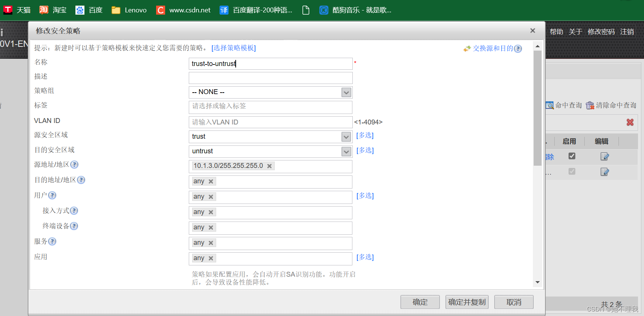Open the Lenovo bookmark folder

pyautogui.click(x=129, y=10)
